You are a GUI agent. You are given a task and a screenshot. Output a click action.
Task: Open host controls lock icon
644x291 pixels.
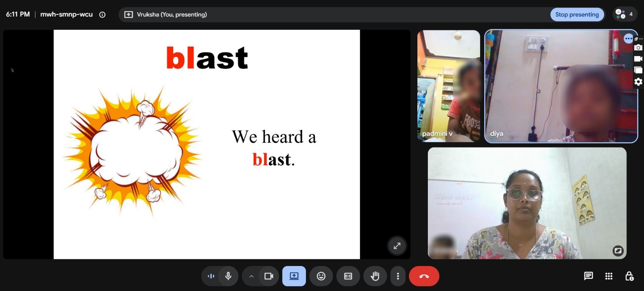point(629,276)
